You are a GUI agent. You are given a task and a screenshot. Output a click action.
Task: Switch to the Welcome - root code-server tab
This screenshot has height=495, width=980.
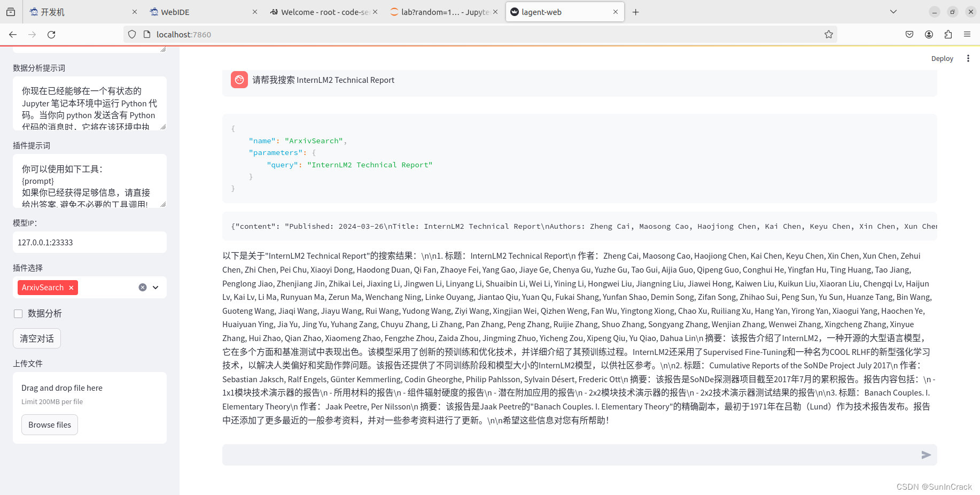point(323,12)
